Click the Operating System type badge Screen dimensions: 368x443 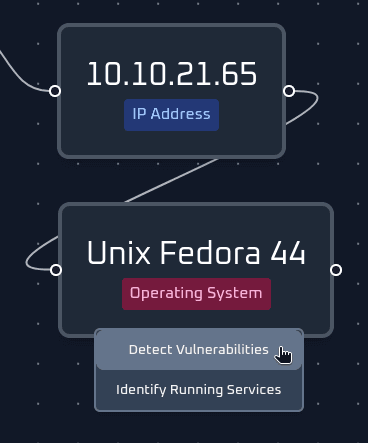click(196, 294)
